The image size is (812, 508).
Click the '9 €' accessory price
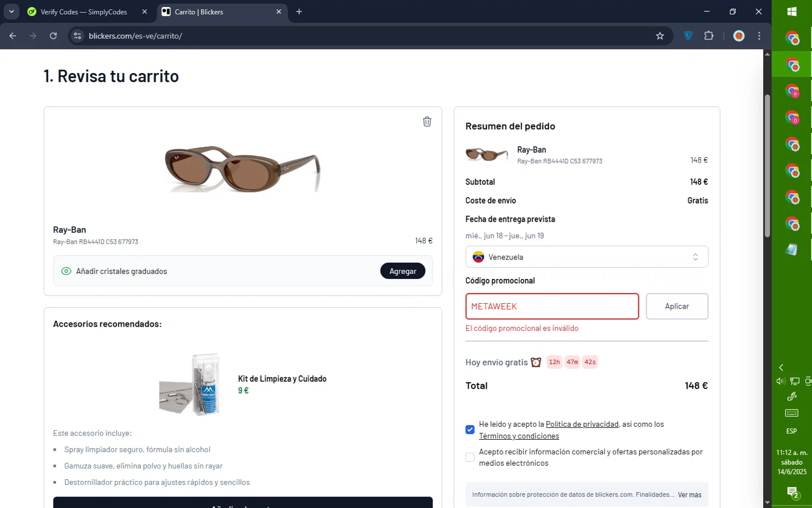pos(243,391)
